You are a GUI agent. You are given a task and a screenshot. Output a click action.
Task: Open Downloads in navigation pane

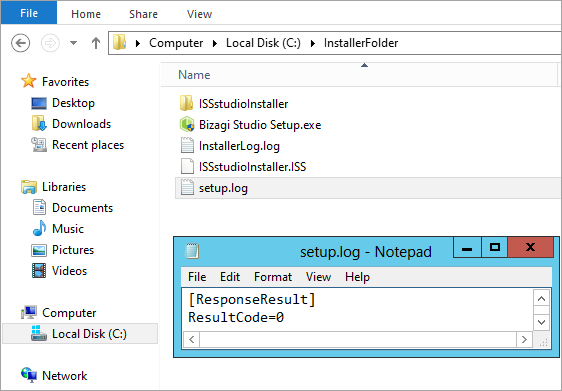81,124
